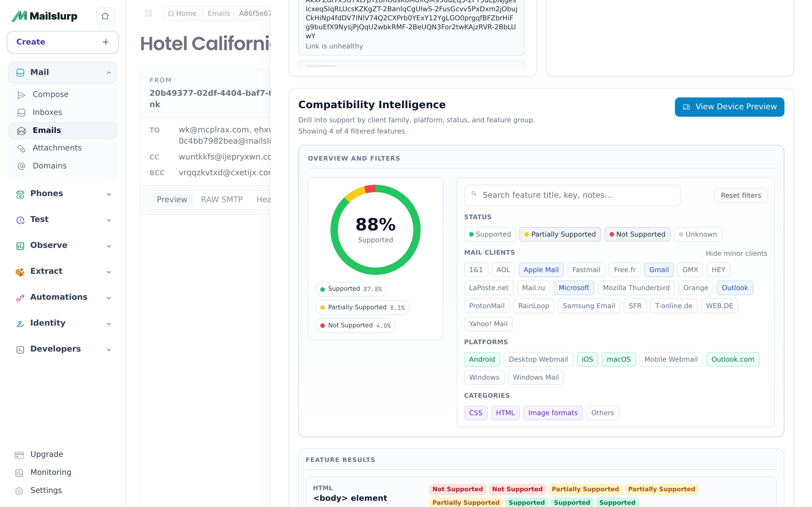Click the View Device Preview button
This screenshot has width=812, height=507.
coord(729,107)
